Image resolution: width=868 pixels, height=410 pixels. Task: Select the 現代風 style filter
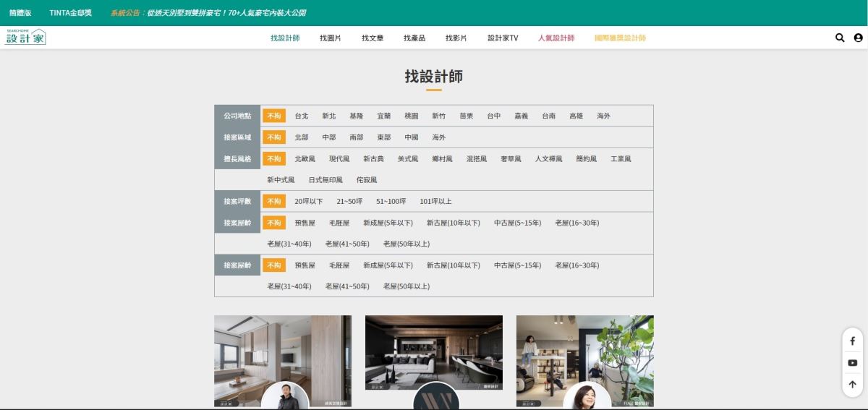pos(339,158)
